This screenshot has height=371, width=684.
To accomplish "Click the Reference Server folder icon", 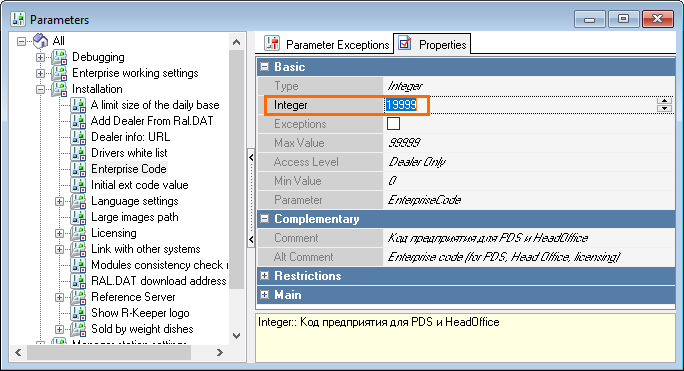I will 79,297.
